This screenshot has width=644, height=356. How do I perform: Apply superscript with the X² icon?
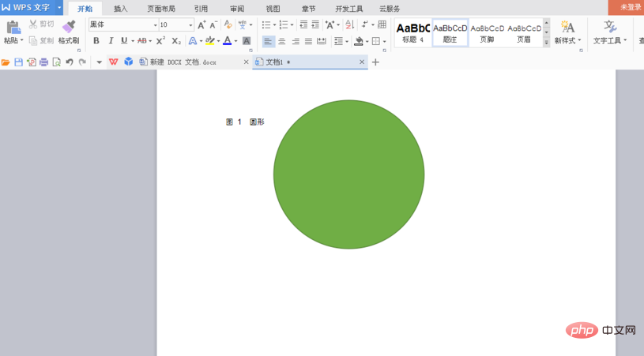[160, 41]
